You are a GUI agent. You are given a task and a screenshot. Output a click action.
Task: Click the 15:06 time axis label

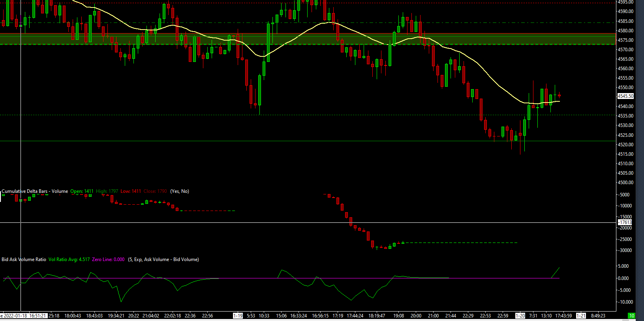click(x=281, y=316)
